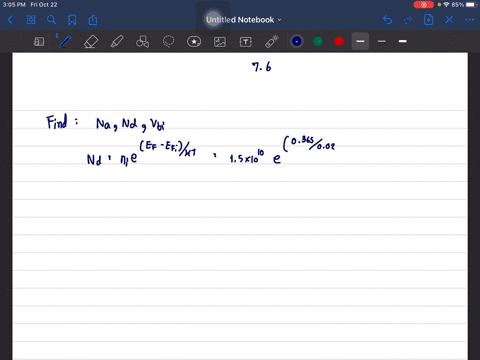480x360 pixels.
Task: Select the thickest selected stroke width
Action: (x=360, y=41)
